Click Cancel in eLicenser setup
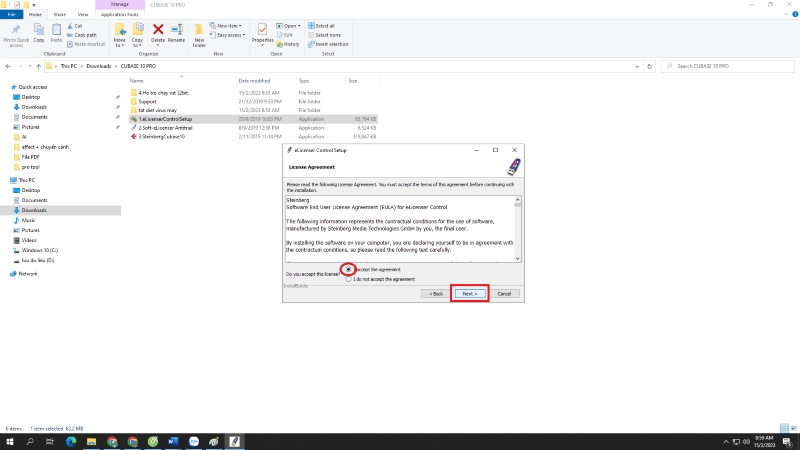This screenshot has width=800, height=450. point(504,294)
